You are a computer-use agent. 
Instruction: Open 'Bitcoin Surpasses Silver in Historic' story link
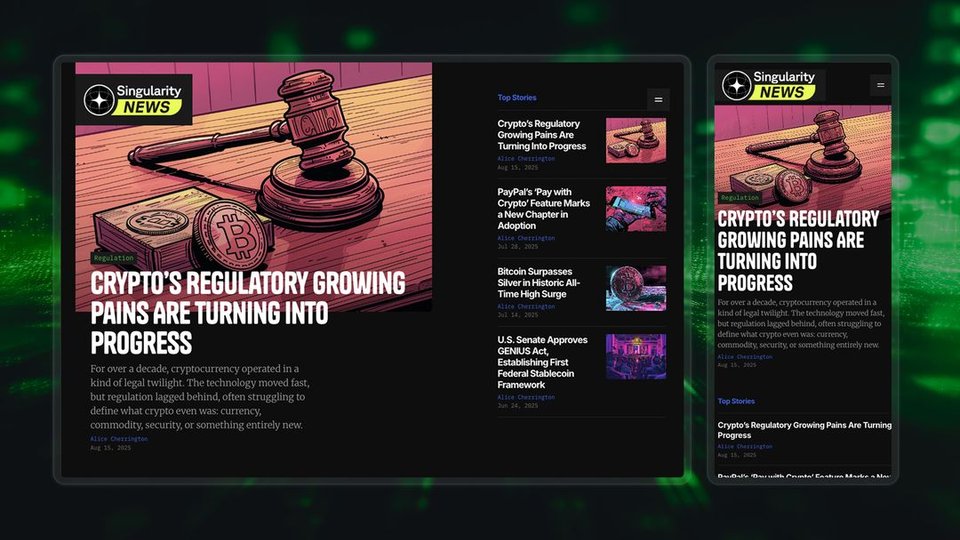pyautogui.click(x=538, y=283)
